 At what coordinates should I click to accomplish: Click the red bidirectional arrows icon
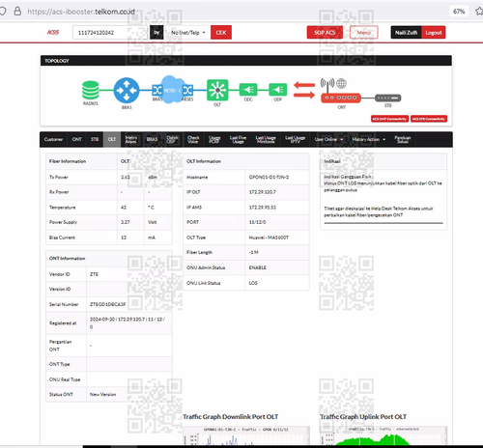[x=304, y=90]
